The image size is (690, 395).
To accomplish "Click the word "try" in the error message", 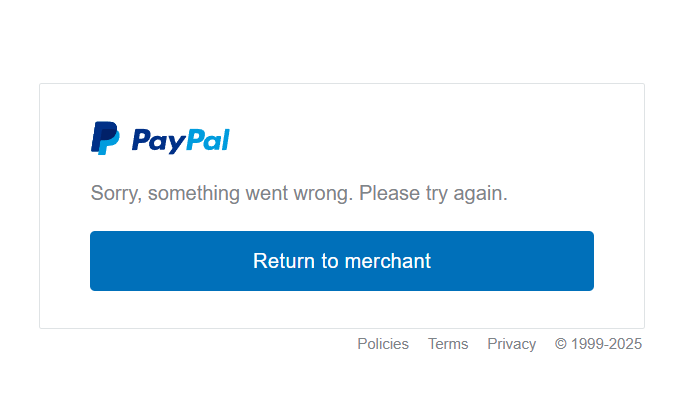I will [437, 194].
